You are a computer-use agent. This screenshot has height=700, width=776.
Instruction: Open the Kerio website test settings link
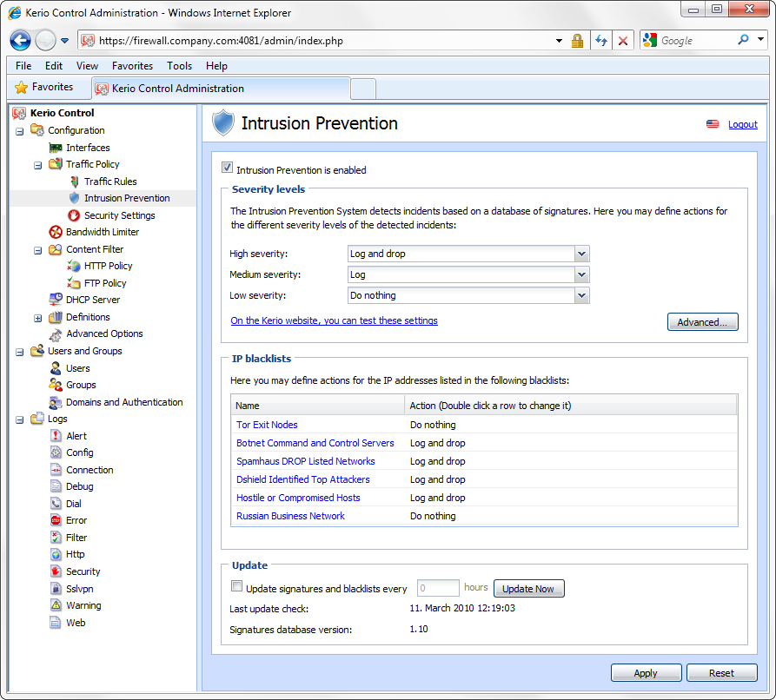(334, 320)
